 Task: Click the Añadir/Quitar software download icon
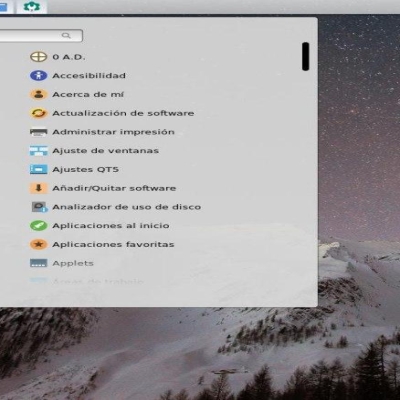click(x=39, y=188)
